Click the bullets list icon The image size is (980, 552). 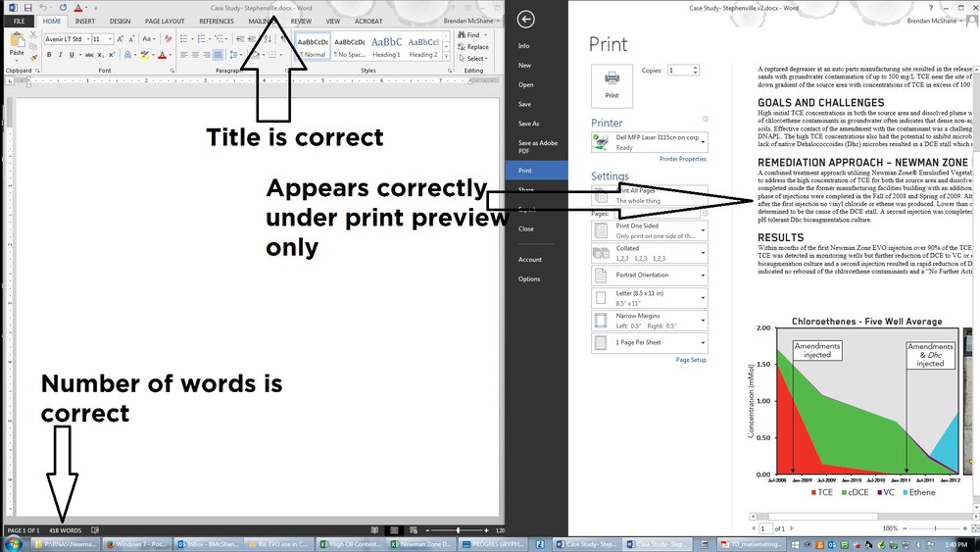click(x=184, y=39)
